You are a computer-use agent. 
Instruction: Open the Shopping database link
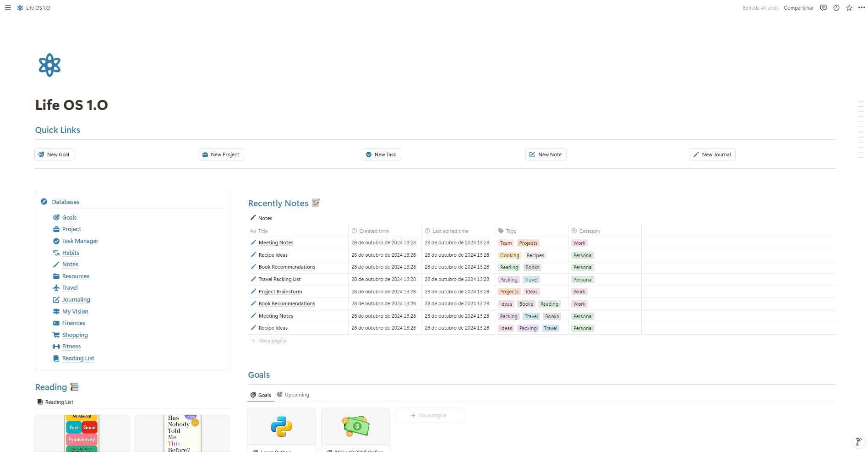[x=75, y=335]
